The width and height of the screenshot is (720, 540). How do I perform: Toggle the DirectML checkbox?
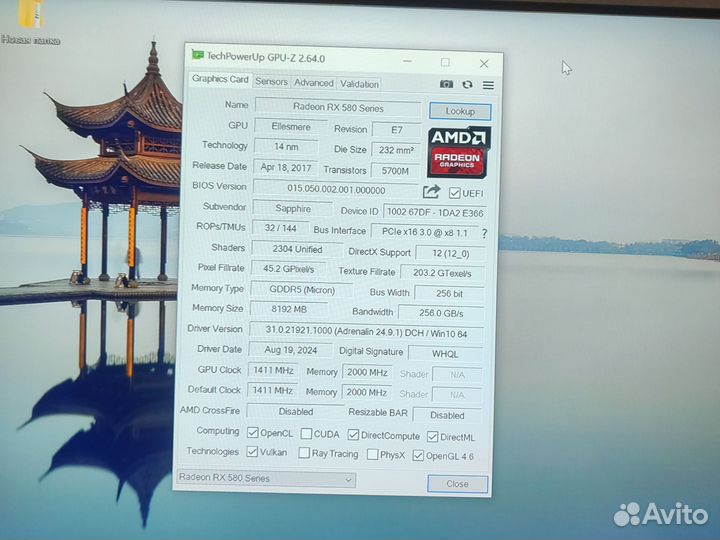pyautogui.click(x=432, y=437)
